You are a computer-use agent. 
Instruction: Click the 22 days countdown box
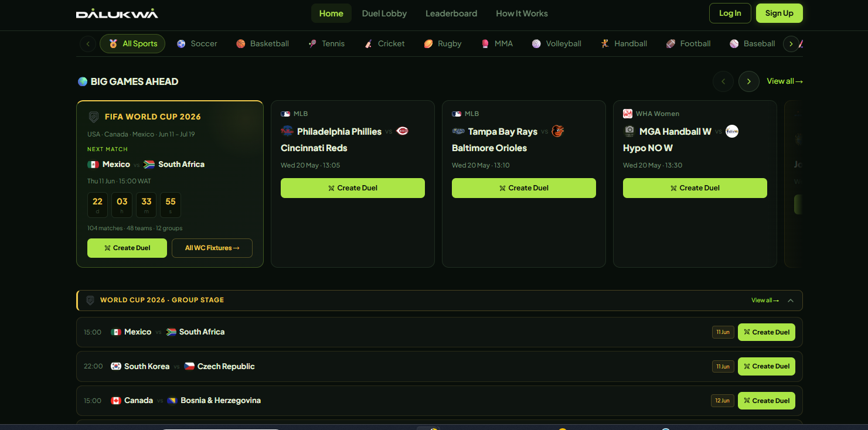97,205
